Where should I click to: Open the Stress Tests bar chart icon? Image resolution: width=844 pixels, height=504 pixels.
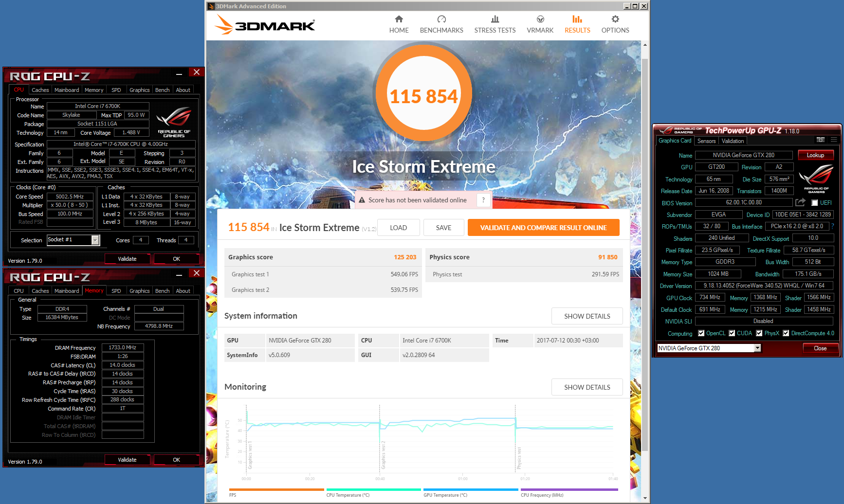point(495,19)
